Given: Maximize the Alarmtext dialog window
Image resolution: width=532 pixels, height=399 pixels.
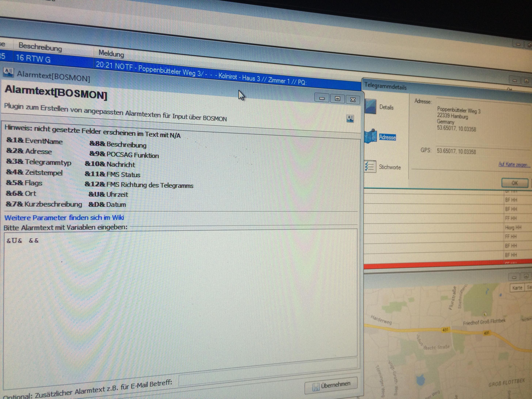Looking at the screenshot, I should coord(337,99).
